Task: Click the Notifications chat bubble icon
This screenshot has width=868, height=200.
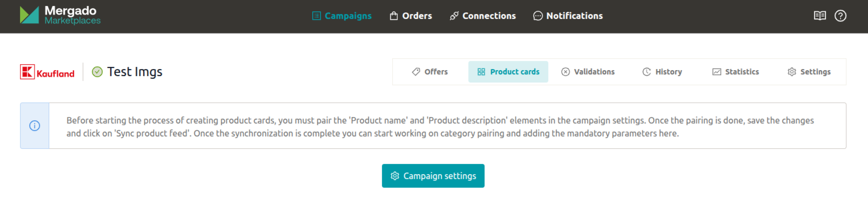Action: click(x=538, y=16)
